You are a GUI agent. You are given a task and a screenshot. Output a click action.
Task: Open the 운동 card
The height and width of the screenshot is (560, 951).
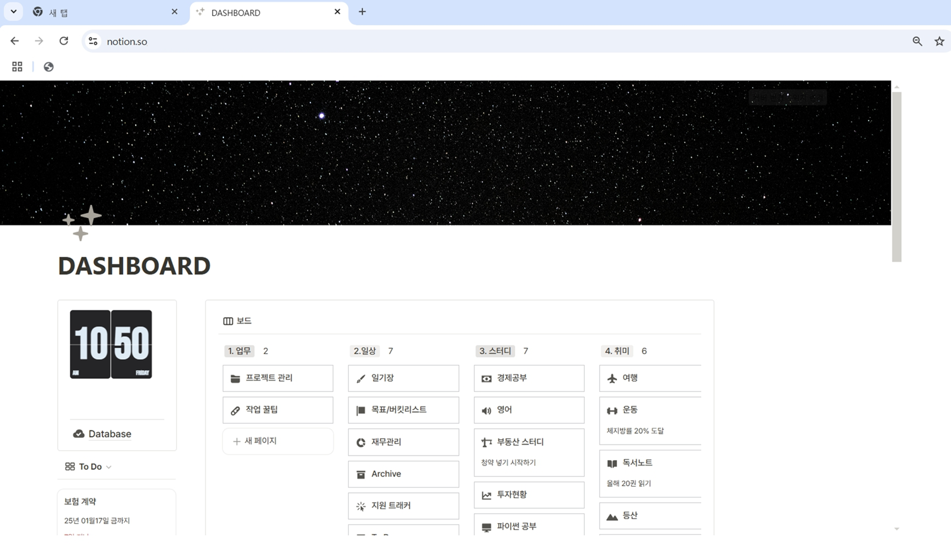coord(650,421)
